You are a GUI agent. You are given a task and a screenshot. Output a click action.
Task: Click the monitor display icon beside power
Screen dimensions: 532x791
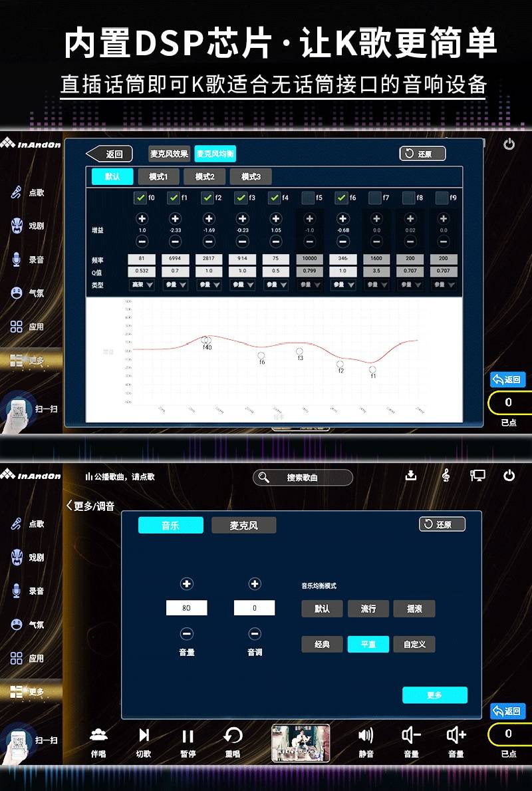[477, 475]
